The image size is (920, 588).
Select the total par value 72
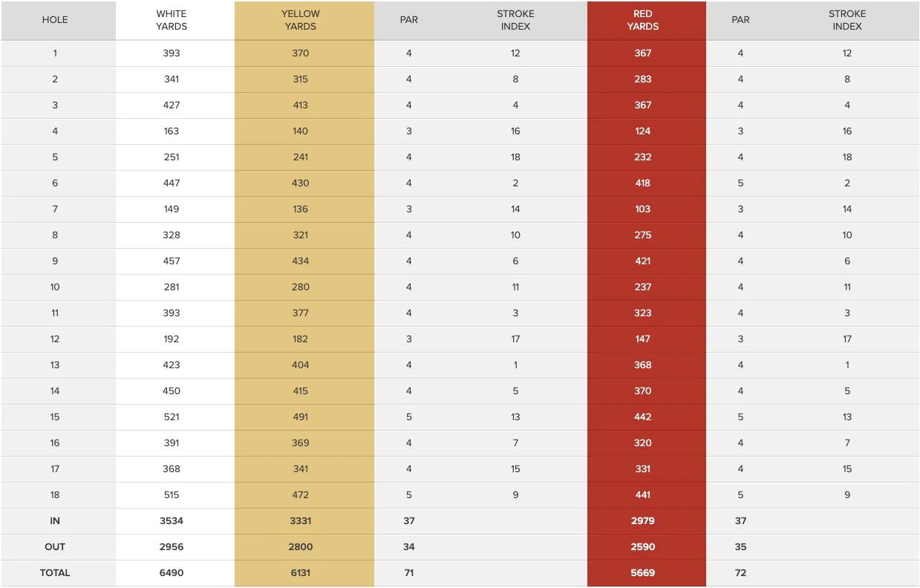[x=740, y=573]
